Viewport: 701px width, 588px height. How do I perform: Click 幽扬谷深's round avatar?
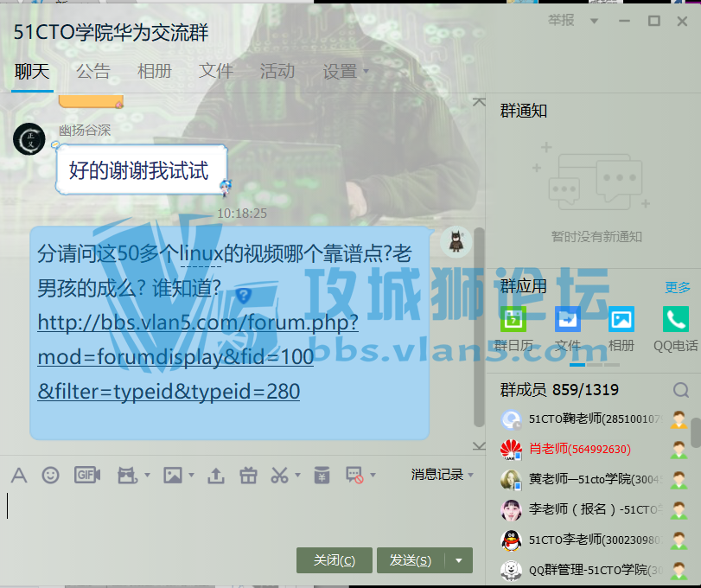coord(29,139)
